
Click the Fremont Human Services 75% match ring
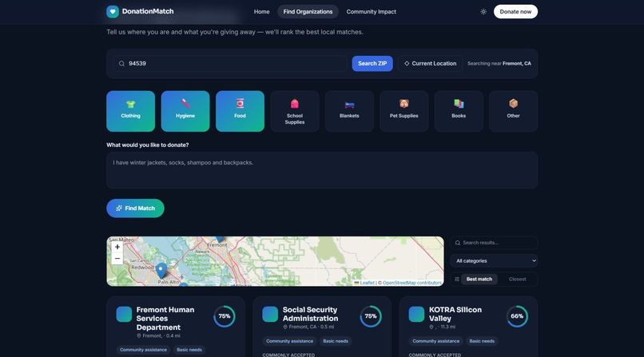pyautogui.click(x=225, y=316)
